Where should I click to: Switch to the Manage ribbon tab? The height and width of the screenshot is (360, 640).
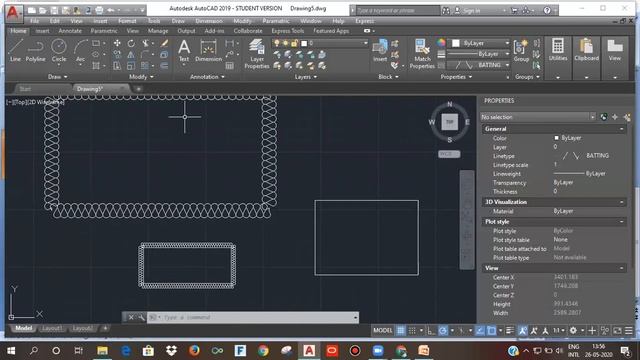coord(158,31)
